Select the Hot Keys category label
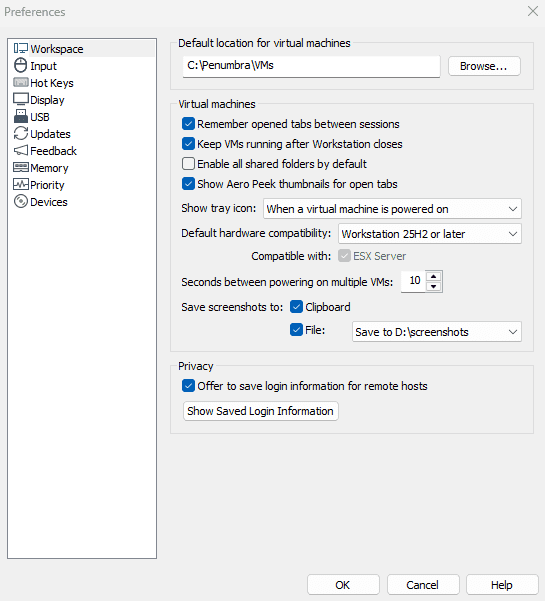This screenshot has width=545, height=601. 52,83
